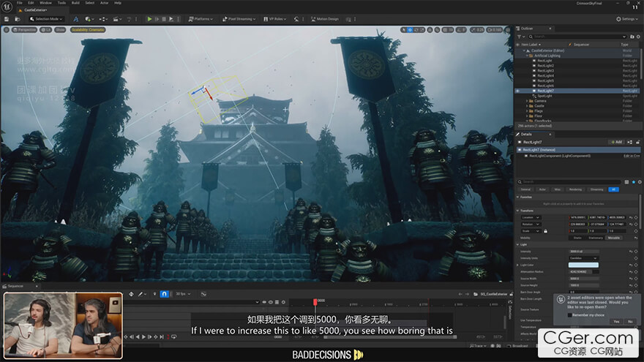Click the Save icon in the main toolbar

pos(7,19)
